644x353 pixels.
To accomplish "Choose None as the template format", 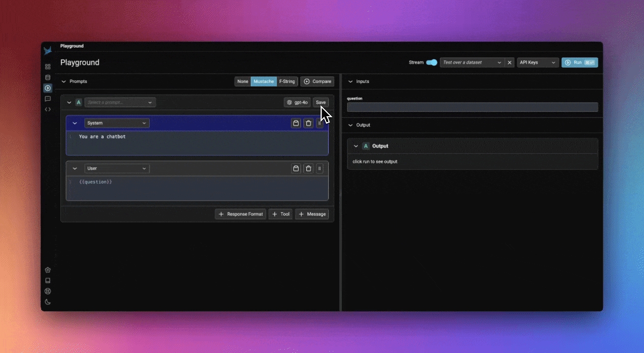I will (x=242, y=81).
